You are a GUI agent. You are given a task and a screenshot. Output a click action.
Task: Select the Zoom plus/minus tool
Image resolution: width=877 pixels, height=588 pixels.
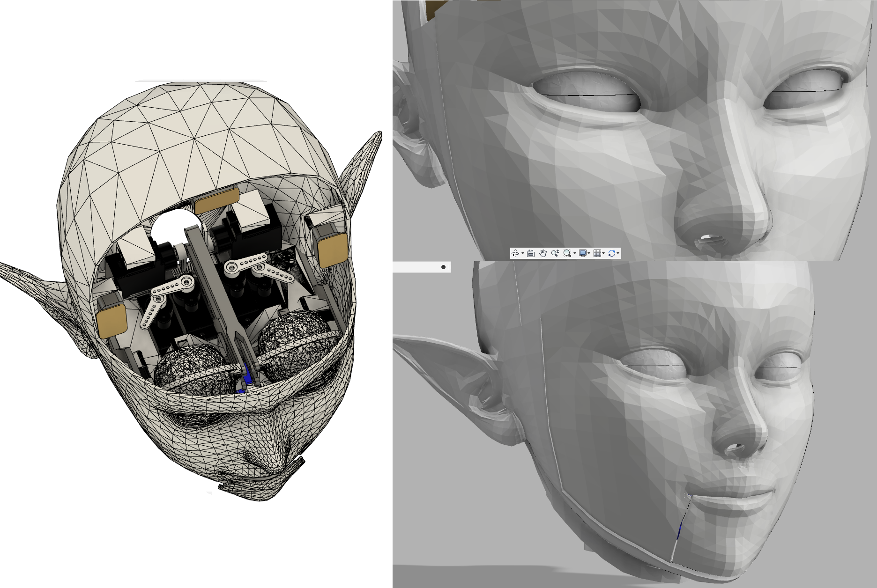click(555, 253)
